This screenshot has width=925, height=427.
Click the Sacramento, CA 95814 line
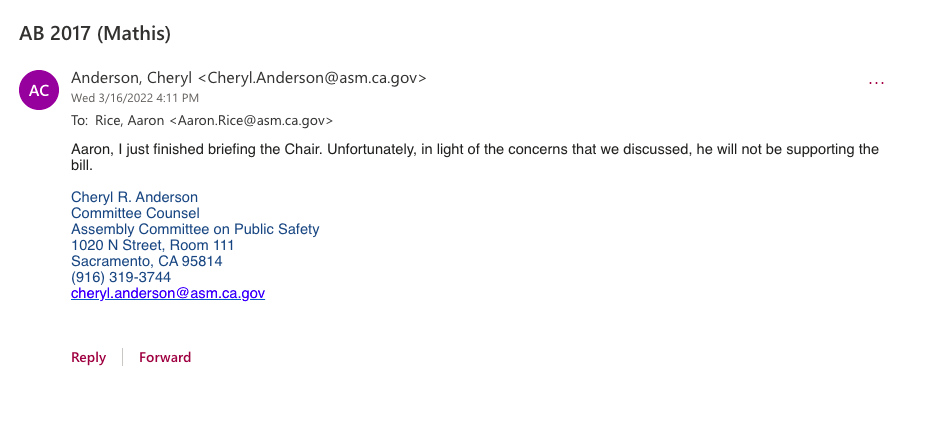click(x=146, y=261)
